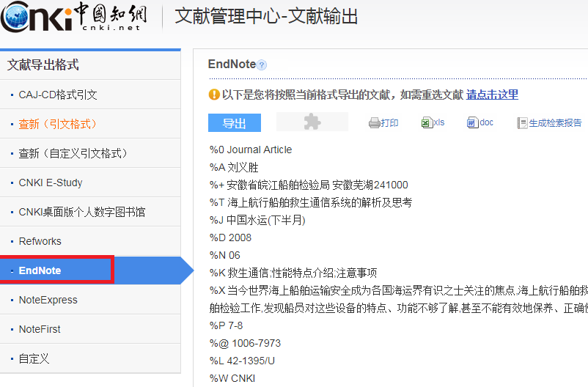Click the printer icon for 打印
Screen dimensions: 588x387
(x=374, y=122)
